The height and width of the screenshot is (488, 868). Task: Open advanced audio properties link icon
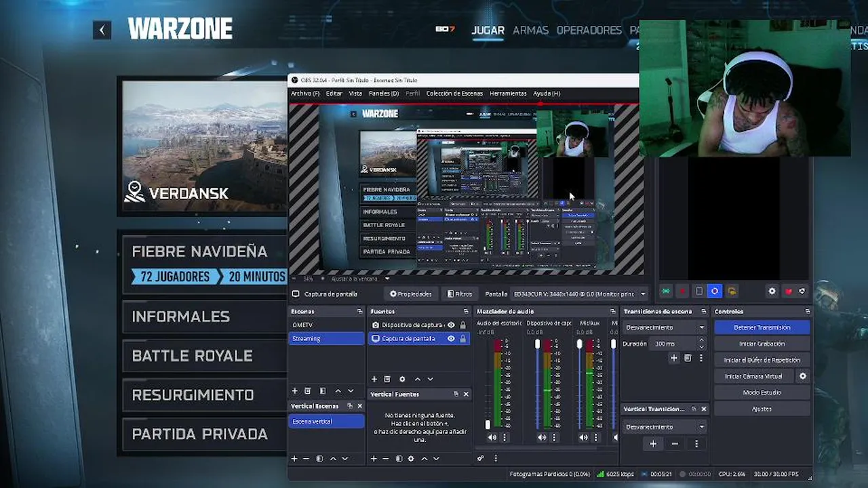[481, 459]
